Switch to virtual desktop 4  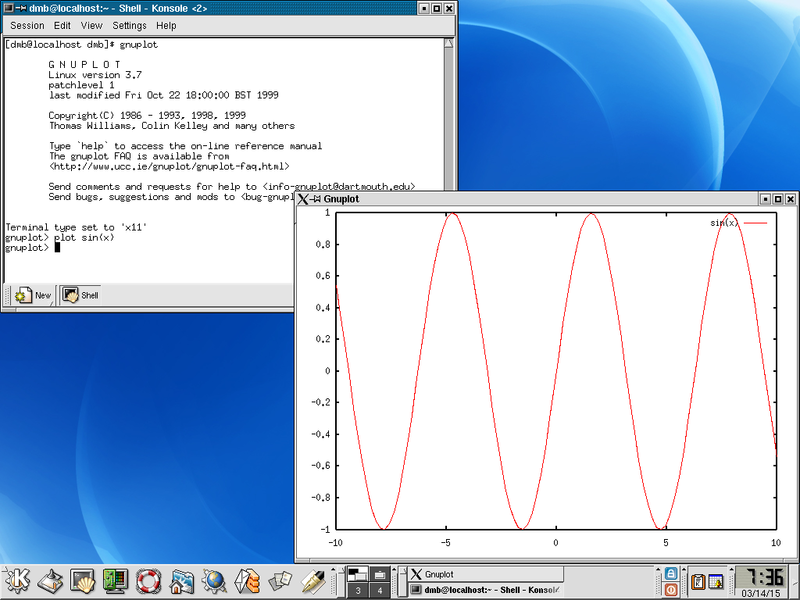click(x=379, y=590)
